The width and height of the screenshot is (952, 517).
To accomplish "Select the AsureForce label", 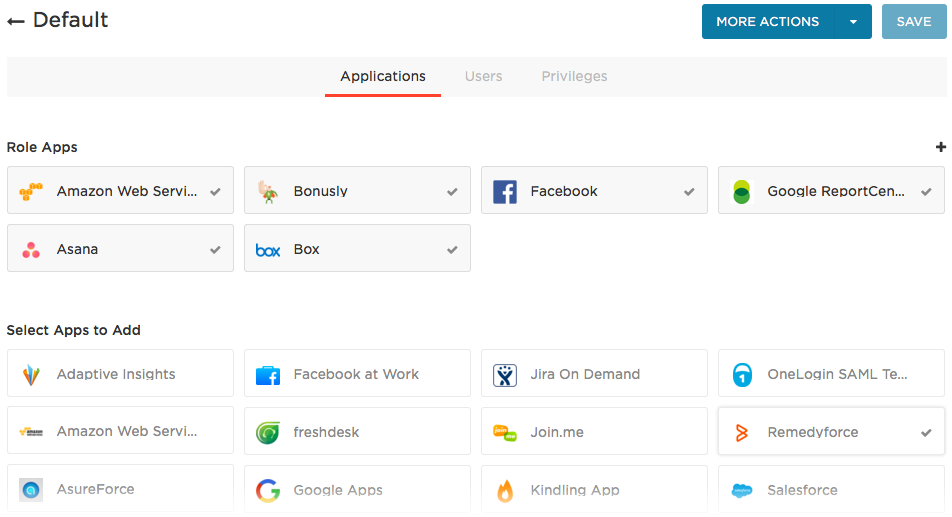I will [x=95, y=489].
